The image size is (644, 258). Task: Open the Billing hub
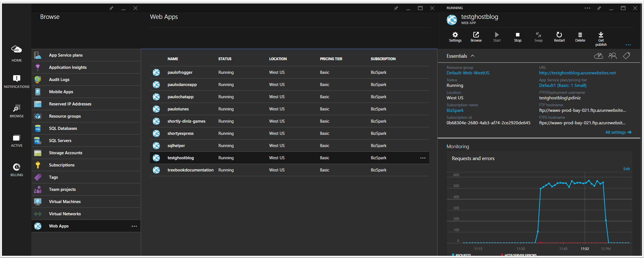(x=17, y=170)
